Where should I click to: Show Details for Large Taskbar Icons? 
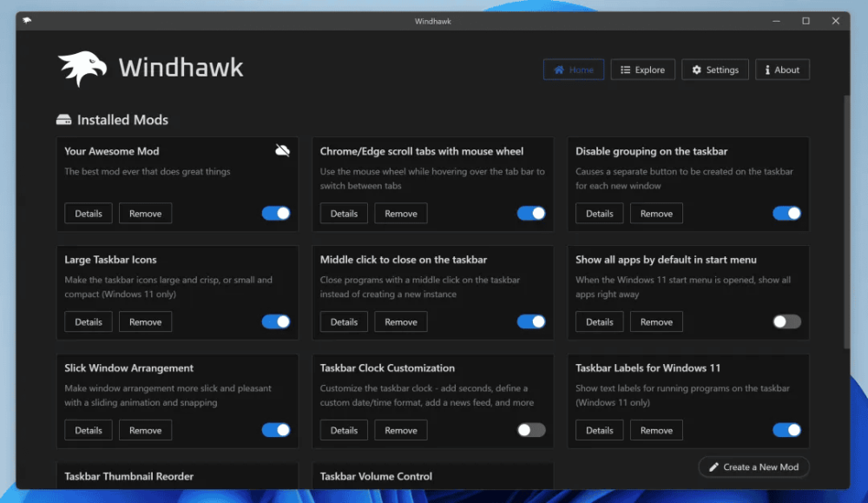click(x=89, y=321)
